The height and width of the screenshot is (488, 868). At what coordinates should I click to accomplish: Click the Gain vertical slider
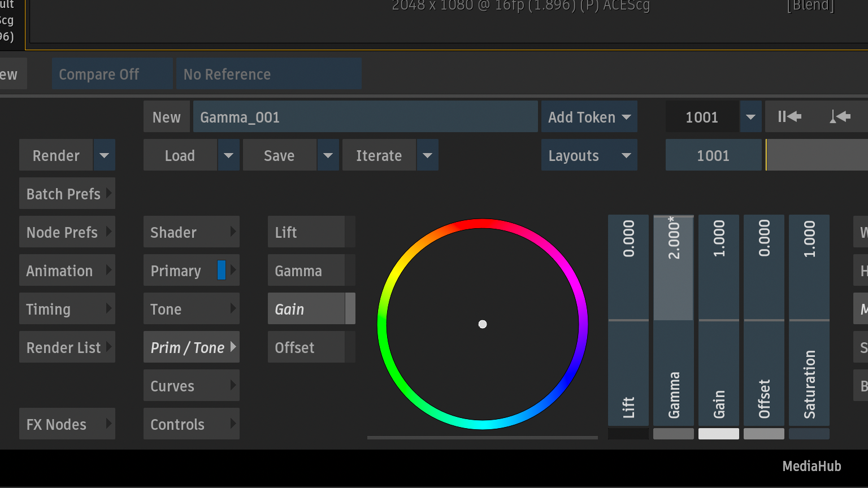tap(719, 320)
